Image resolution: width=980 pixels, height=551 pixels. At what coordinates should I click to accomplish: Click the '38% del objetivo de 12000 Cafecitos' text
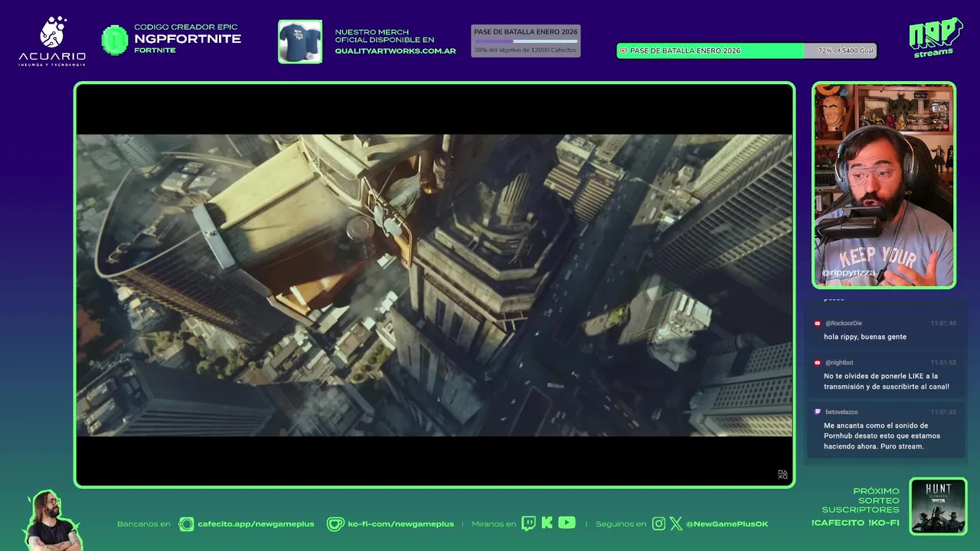[525, 50]
